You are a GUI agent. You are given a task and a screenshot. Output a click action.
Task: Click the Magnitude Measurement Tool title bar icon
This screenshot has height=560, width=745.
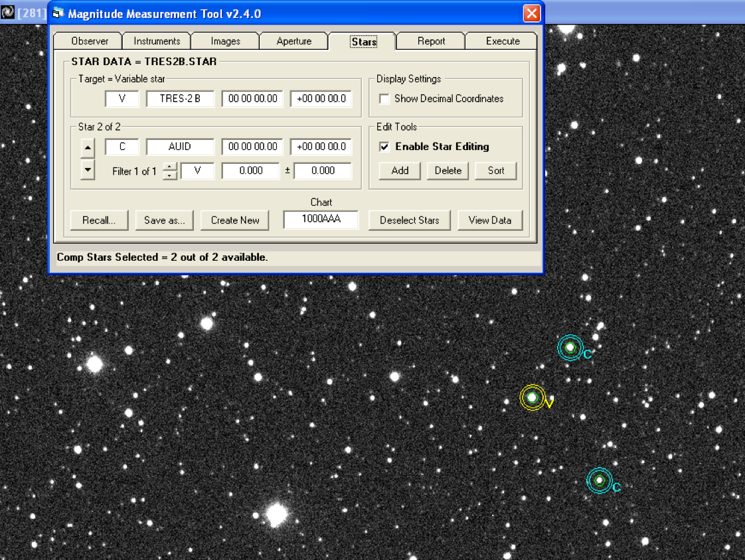pos(58,13)
